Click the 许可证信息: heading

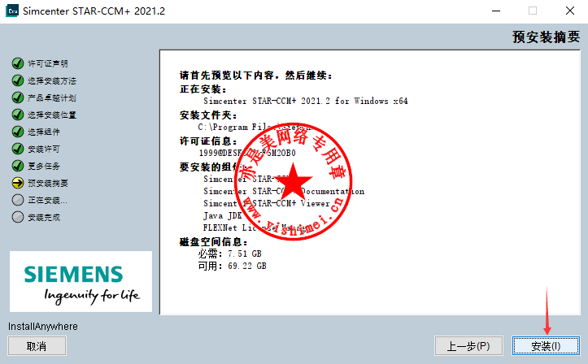[208, 141]
